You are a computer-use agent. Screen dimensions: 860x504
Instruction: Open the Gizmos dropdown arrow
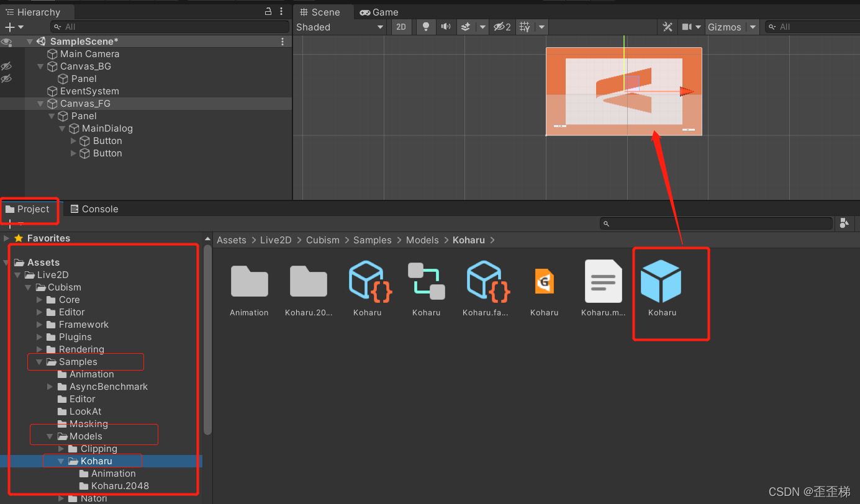pos(753,27)
